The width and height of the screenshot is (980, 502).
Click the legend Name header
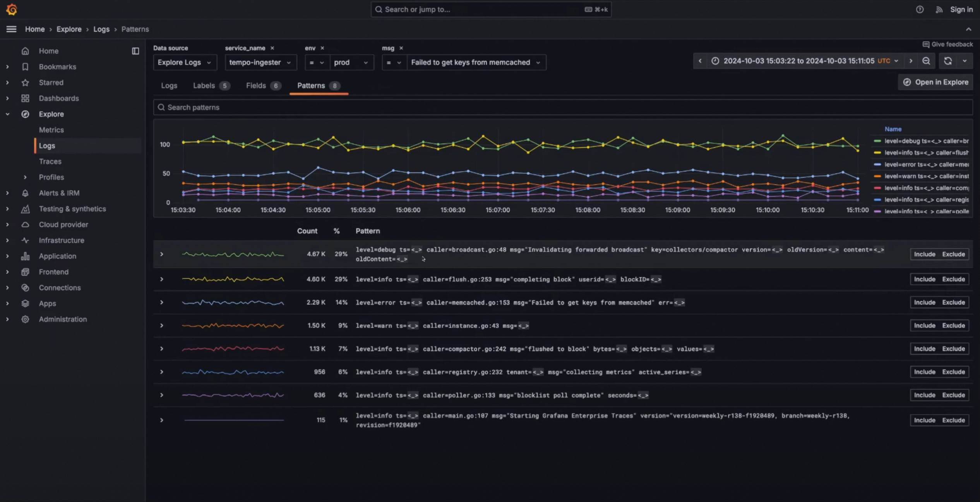click(893, 129)
